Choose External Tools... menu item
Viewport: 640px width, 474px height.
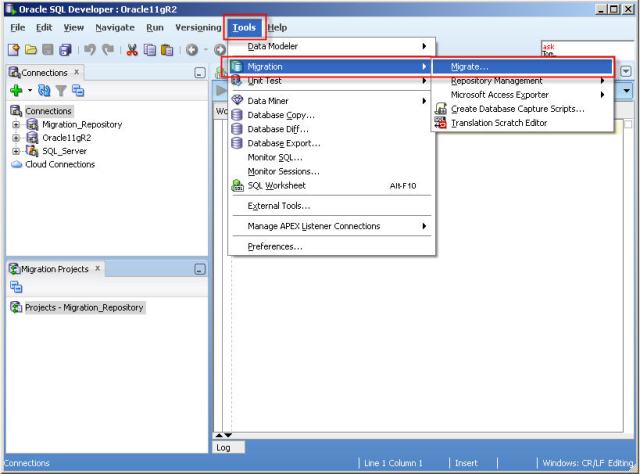331,206
